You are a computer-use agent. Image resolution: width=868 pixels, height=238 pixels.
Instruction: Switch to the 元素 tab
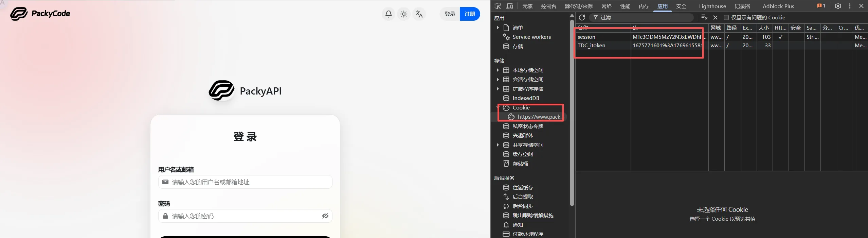point(527,6)
